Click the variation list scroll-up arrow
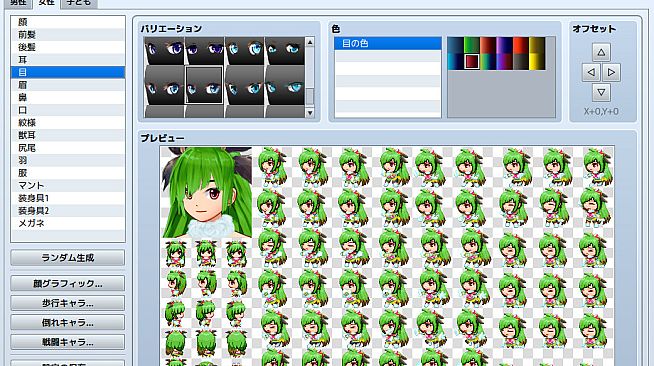This screenshot has width=654, height=366. pyautogui.click(x=310, y=42)
